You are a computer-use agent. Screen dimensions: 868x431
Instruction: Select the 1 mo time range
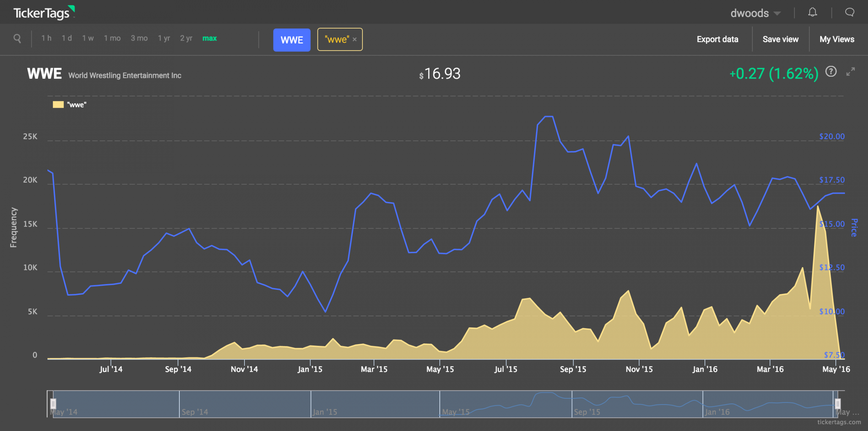112,38
